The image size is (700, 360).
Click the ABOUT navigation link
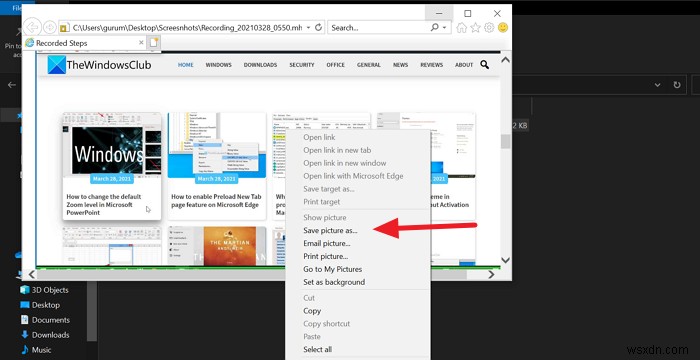[x=464, y=65]
